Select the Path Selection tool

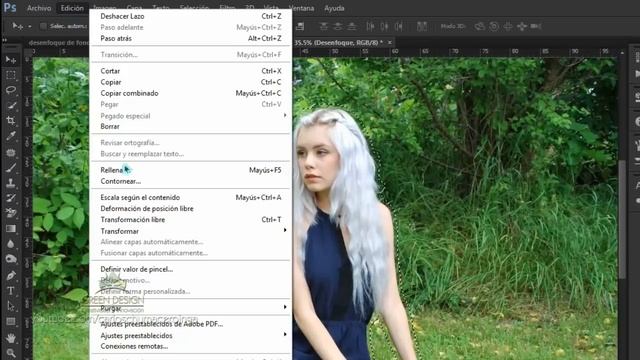(11, 306)
